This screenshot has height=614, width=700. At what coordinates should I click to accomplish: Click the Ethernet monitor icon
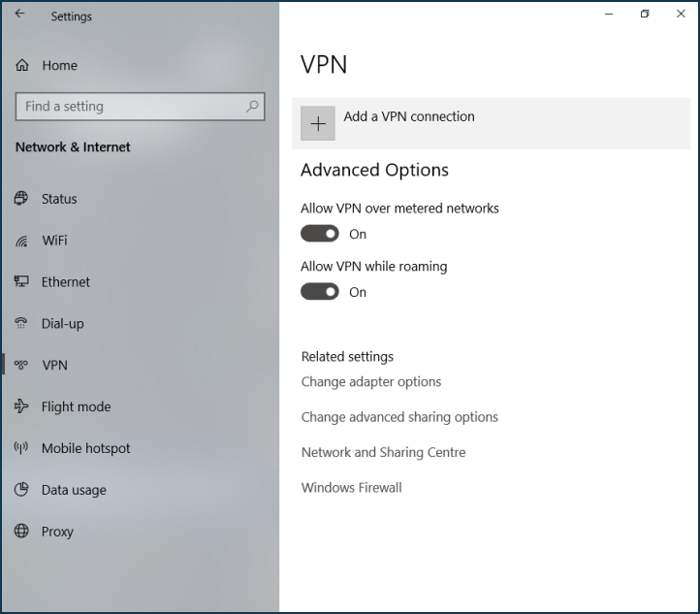coord(21,282)
